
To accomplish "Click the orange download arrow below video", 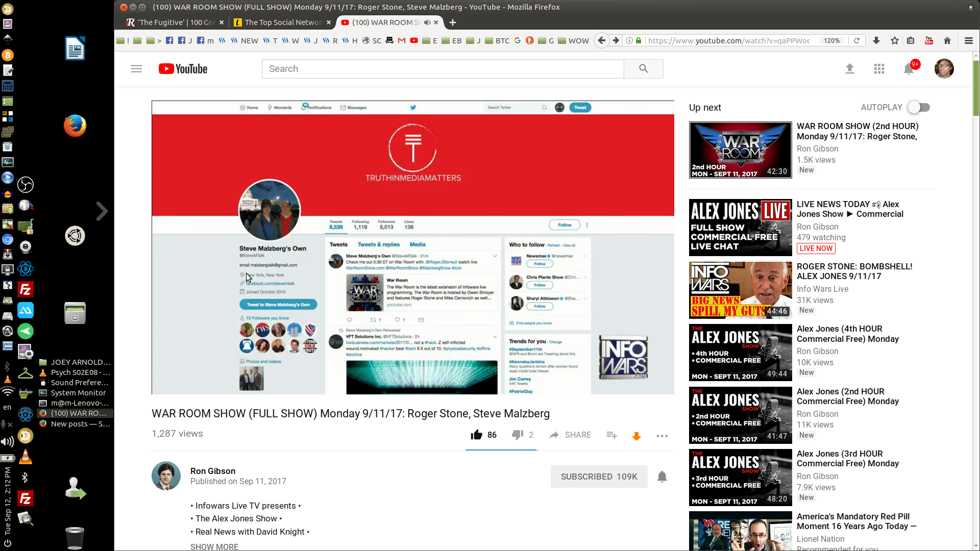I will (x=636, y=436).
